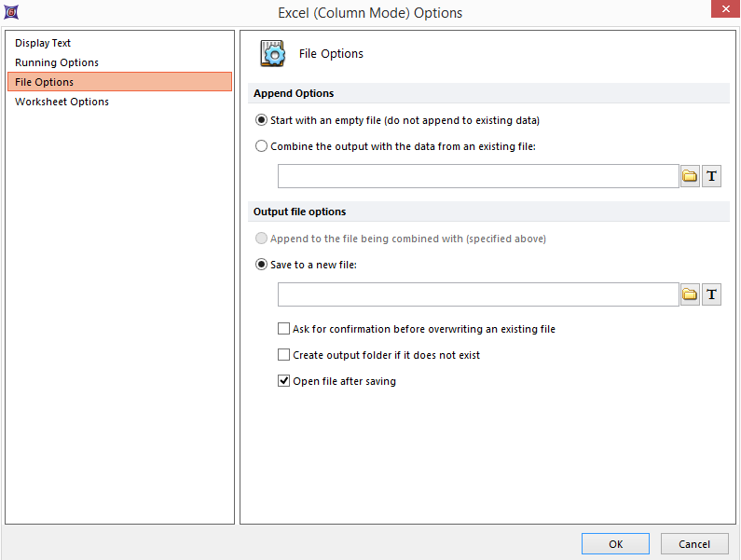Image resolution: width=741 pixels, height=560 pixels.
Task: Click the T token button beside combine file field
Action: (711, 176)
